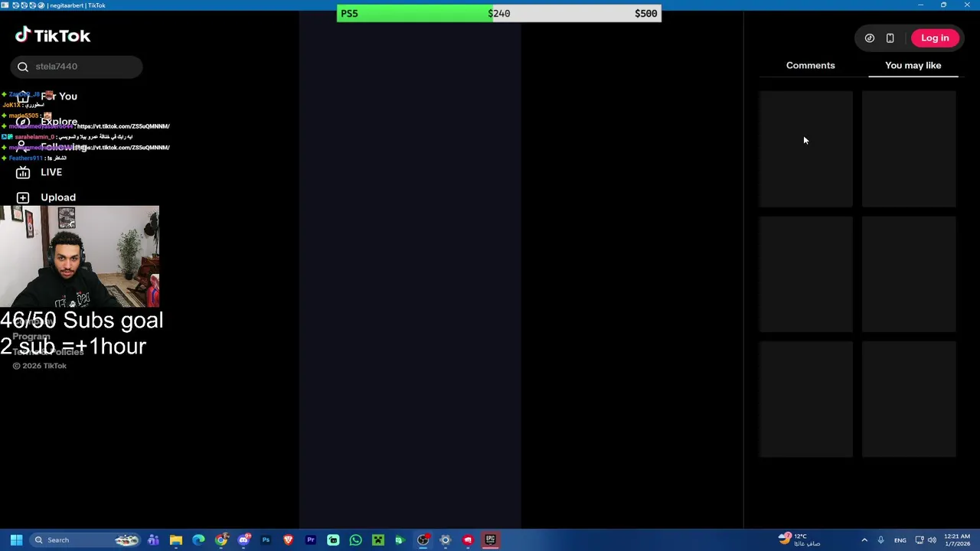
Task: Open the LIVE section icon
Action: click(x=23, y=172)
